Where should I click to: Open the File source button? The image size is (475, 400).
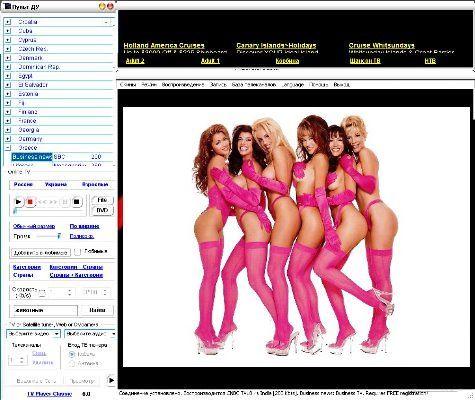[102, 200]
